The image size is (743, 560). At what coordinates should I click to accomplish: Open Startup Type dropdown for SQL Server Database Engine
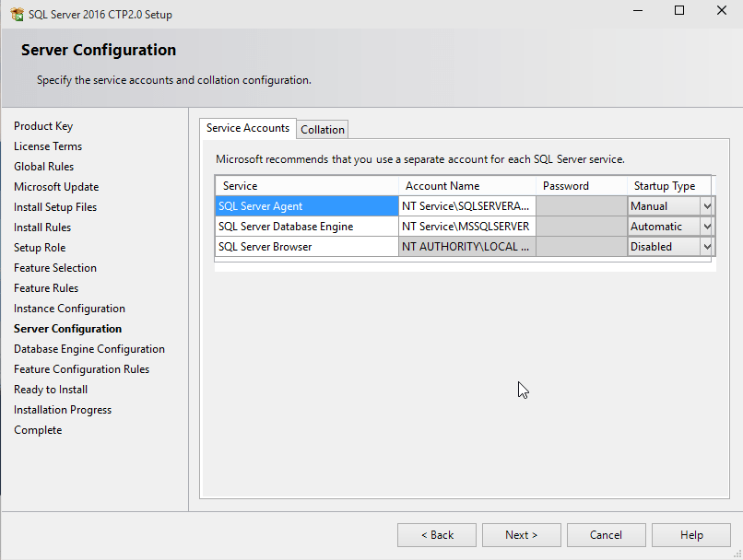707,227
